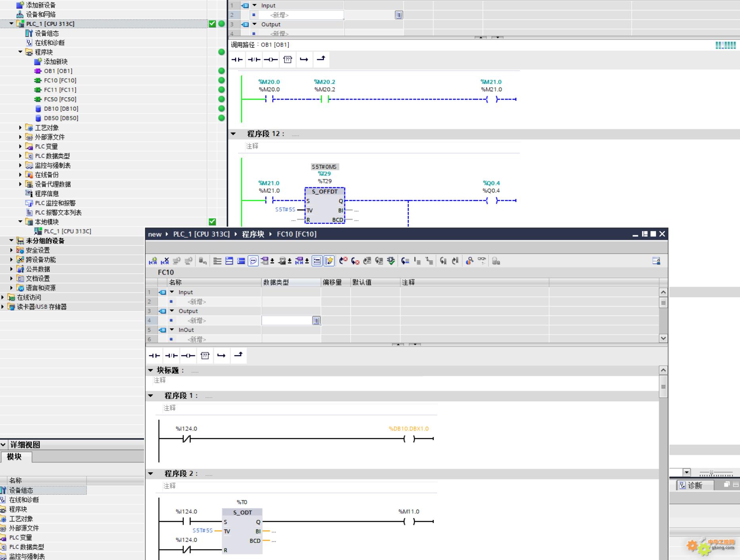740x560 pixels.
Task: Open OB1 [OB1] block in project tree
Action: 58,71
